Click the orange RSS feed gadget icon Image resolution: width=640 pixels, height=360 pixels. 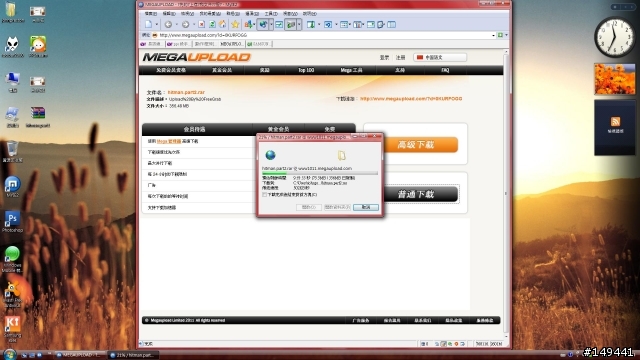615,121
